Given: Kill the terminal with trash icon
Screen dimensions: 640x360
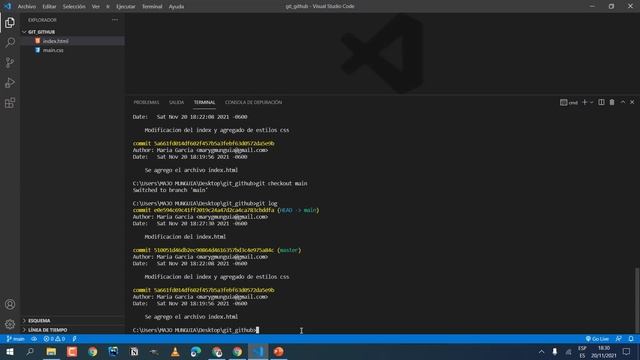Looking at the screenshot, I should 612,102.
